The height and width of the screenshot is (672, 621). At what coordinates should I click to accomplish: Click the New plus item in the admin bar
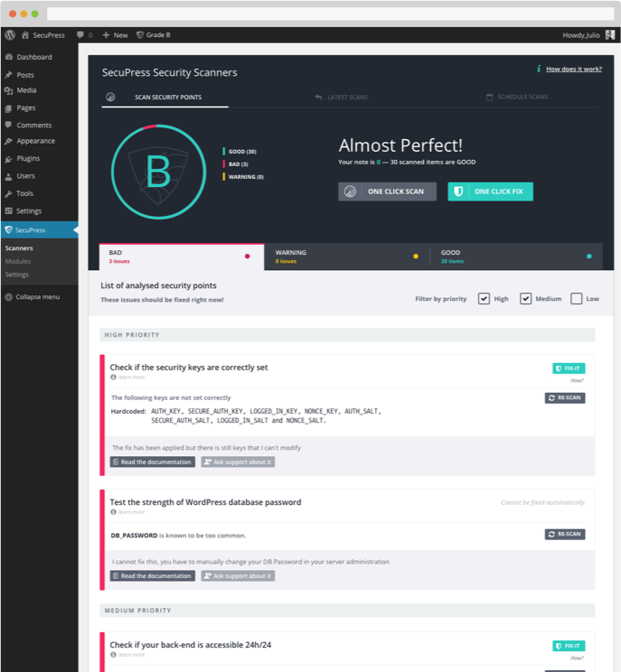click(115, 35)
